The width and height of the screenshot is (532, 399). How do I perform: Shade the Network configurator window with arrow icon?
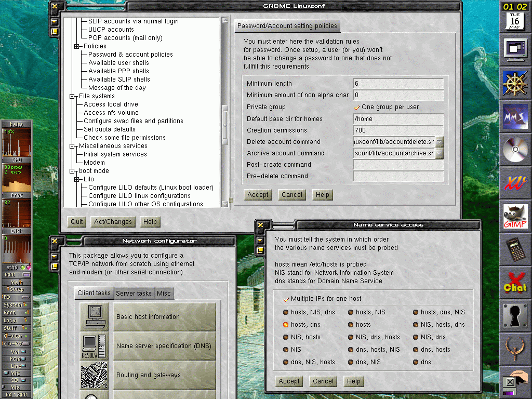point(54,257)
